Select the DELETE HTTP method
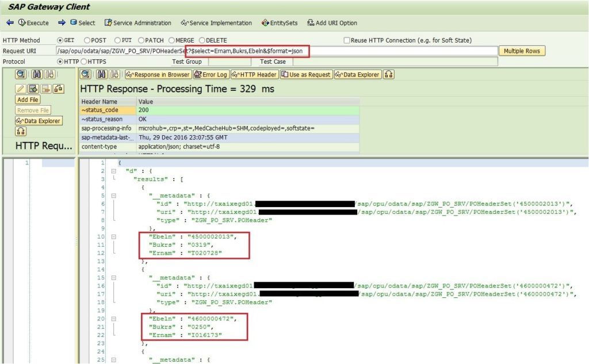 202,40
